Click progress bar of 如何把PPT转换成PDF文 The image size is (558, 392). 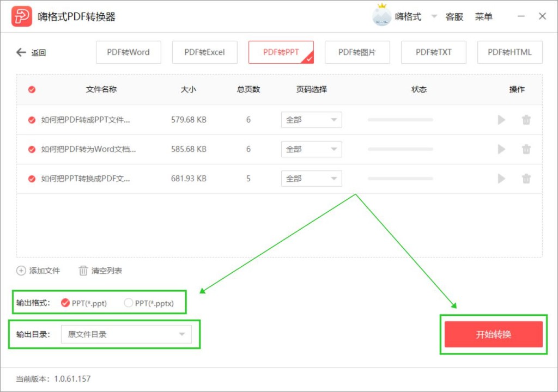[x=401, y=179]
